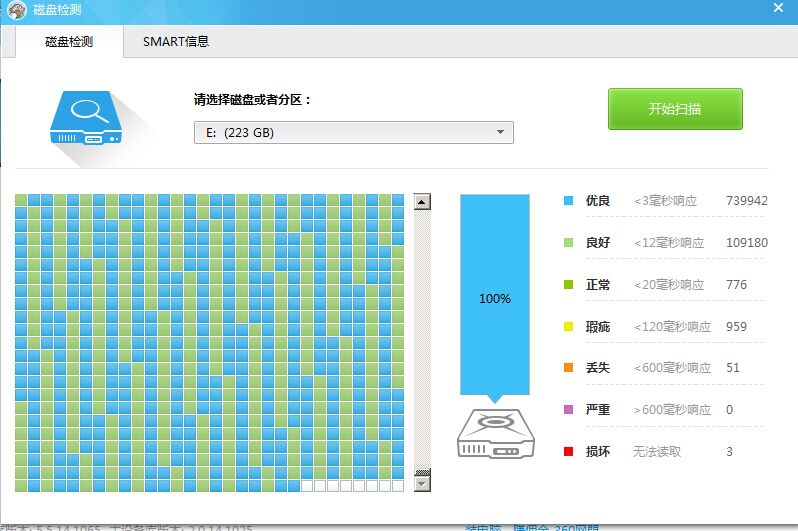Click the 959 count value

tap(736, 326)
